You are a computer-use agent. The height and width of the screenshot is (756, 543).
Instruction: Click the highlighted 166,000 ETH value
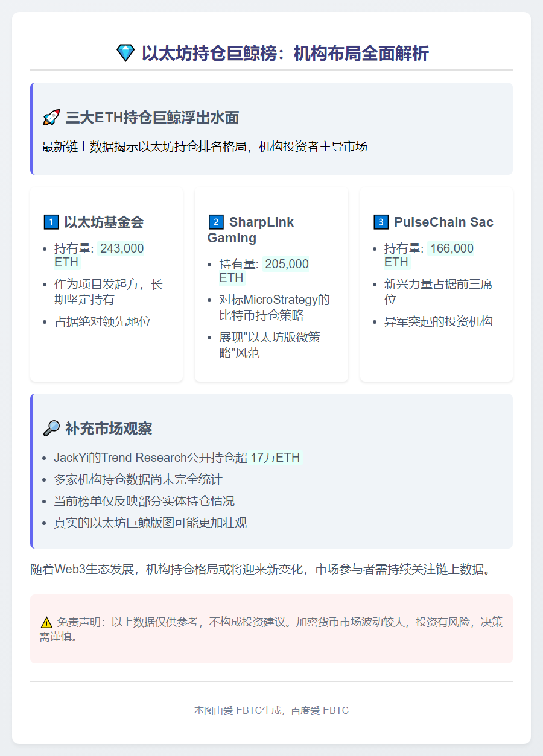coord(429,255)
